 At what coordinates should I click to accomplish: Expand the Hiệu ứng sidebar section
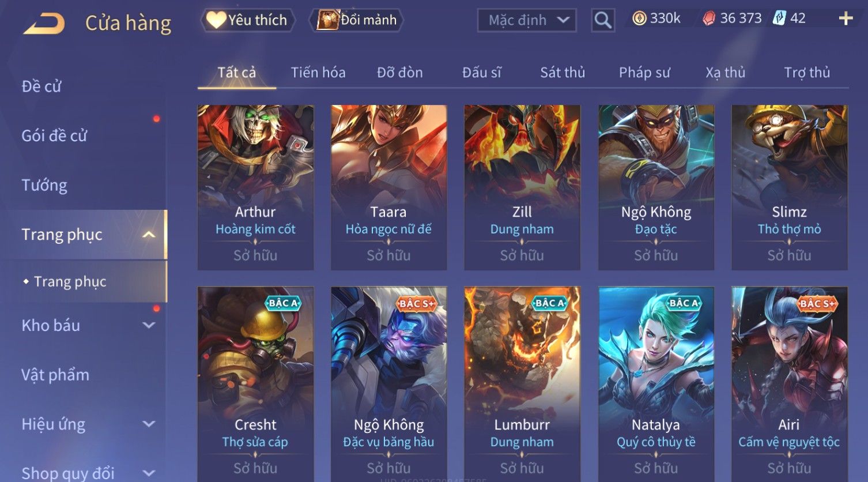[x=149, y=424]
